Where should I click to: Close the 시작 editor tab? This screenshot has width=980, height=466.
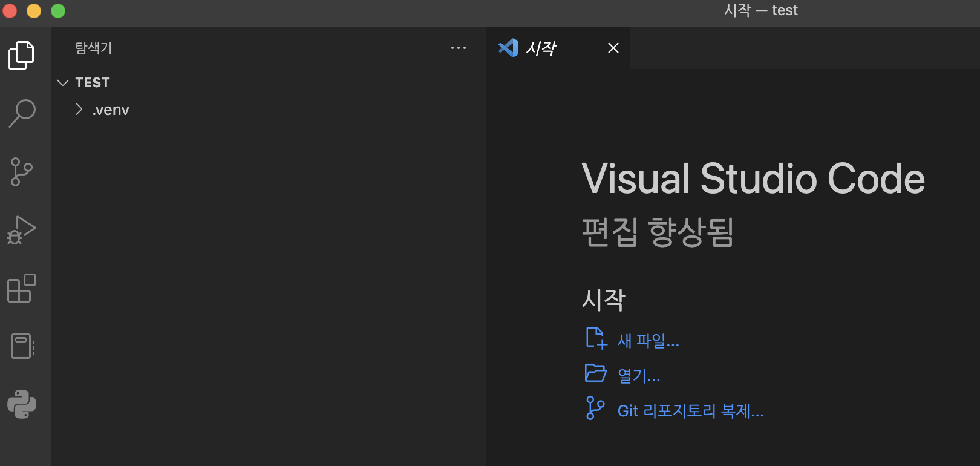[613, 48]
